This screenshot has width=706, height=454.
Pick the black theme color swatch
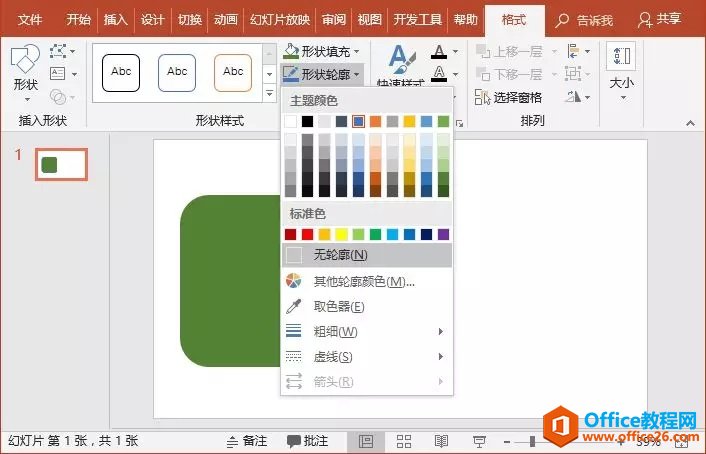point(308,121)
